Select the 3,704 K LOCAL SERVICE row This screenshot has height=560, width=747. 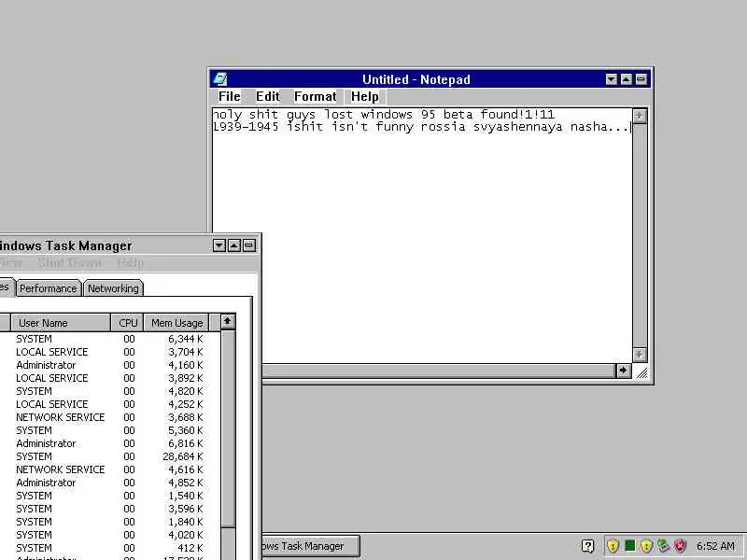tap(110, 352)
